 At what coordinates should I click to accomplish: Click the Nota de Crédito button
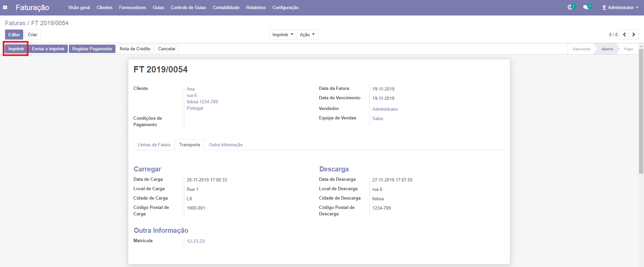click(135, 49)
